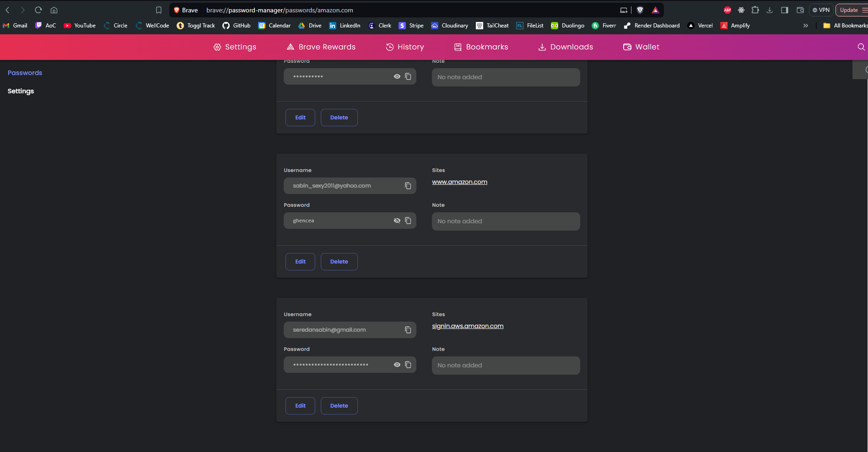Viewport: 868px width, 452px height.
Task: Copy the seredansabin@gmail.com username
Action: point(408,330)
